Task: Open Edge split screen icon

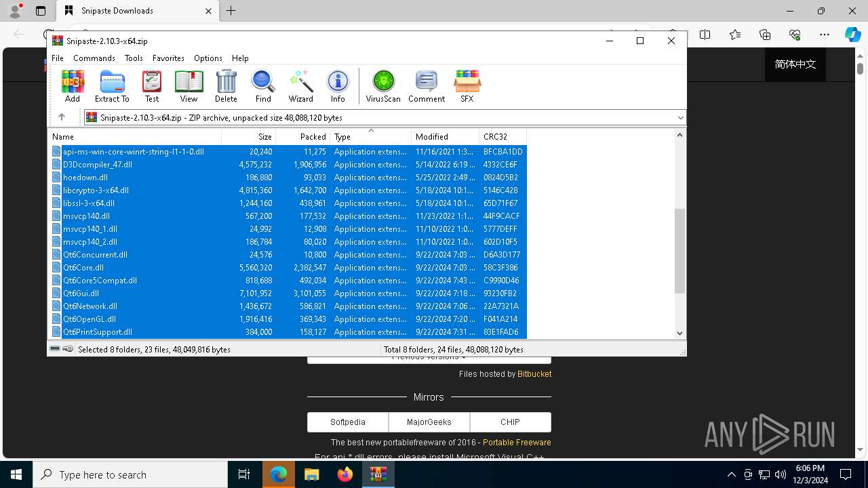Action: click(x=705, y=35)
